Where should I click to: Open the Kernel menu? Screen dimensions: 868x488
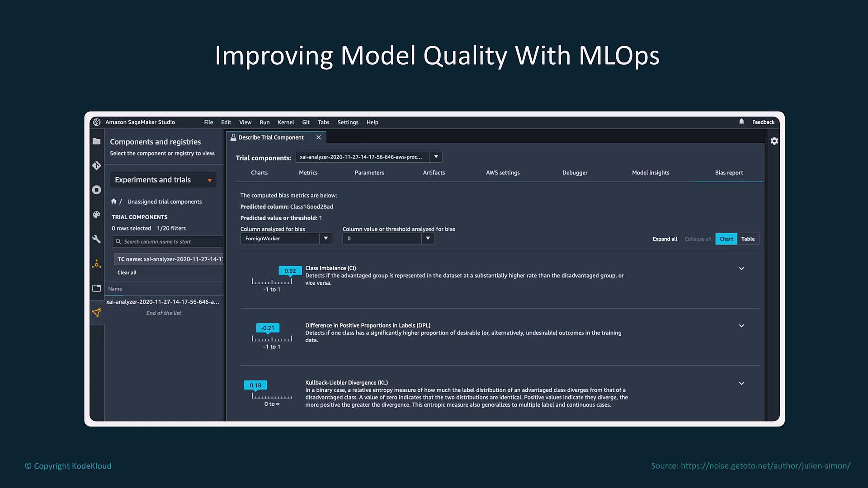285,122
